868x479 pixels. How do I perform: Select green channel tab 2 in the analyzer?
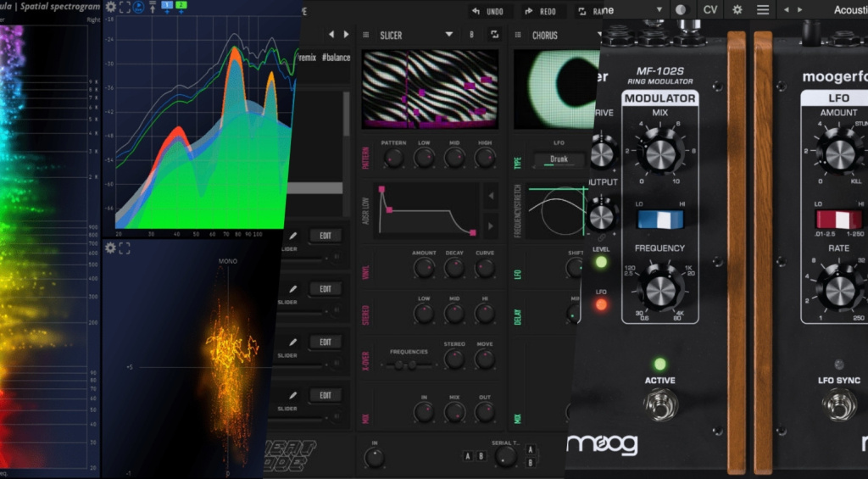(x=180, y=7)
